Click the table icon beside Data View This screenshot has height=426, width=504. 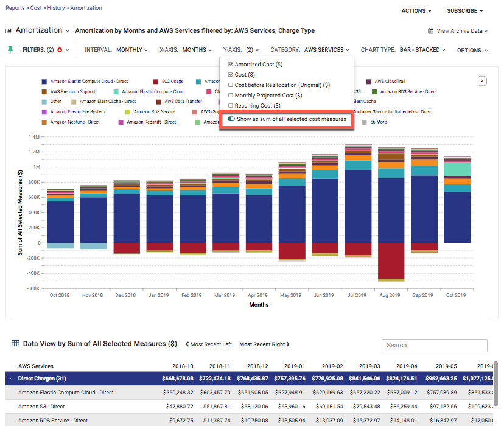click(15, 343)
